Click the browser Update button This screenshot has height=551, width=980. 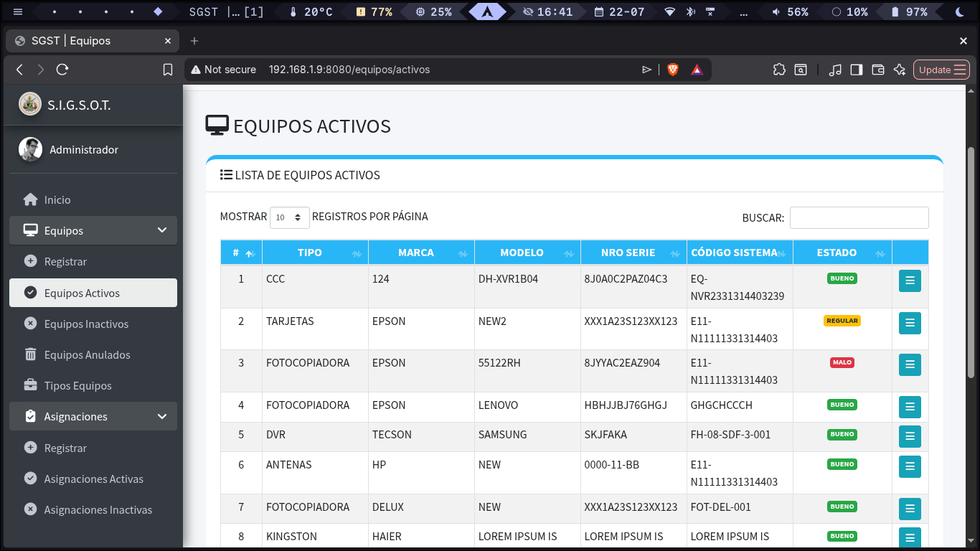point(941,70)
